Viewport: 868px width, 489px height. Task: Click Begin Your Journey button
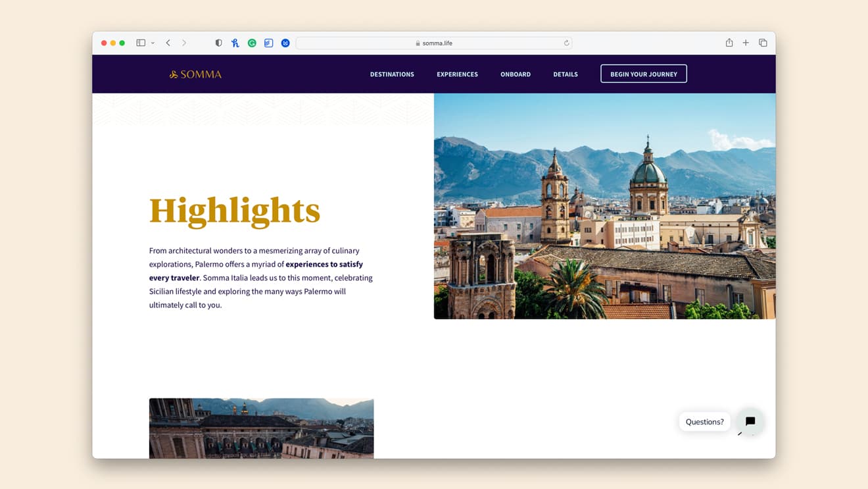point(644,74)
